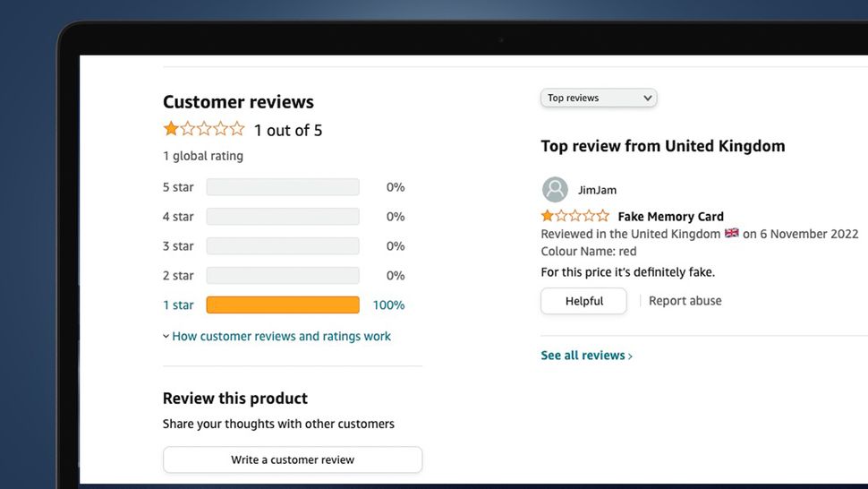Screen dimensions: 868x489
Task: Click the overall one-star rating icons
Action: coord(203,129)
